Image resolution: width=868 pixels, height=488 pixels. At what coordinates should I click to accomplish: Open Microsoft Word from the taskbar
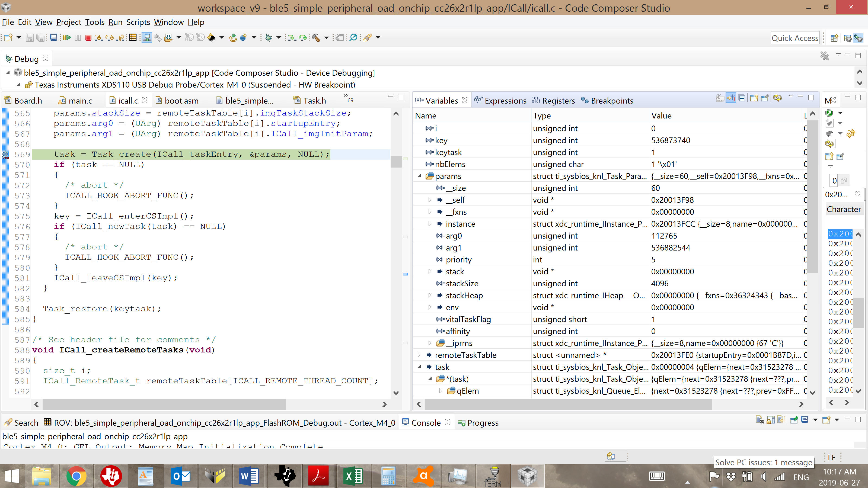pyautogui.click(x=249, y=476)
